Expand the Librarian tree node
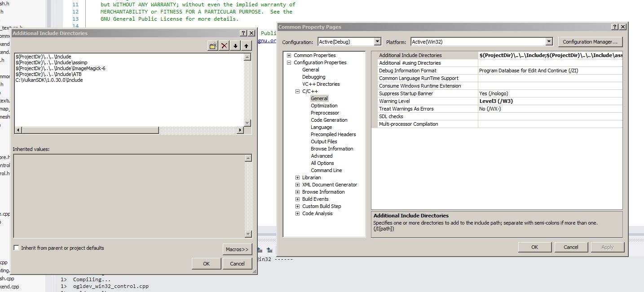This screenshot has height=292, width=644. (297, 178)
